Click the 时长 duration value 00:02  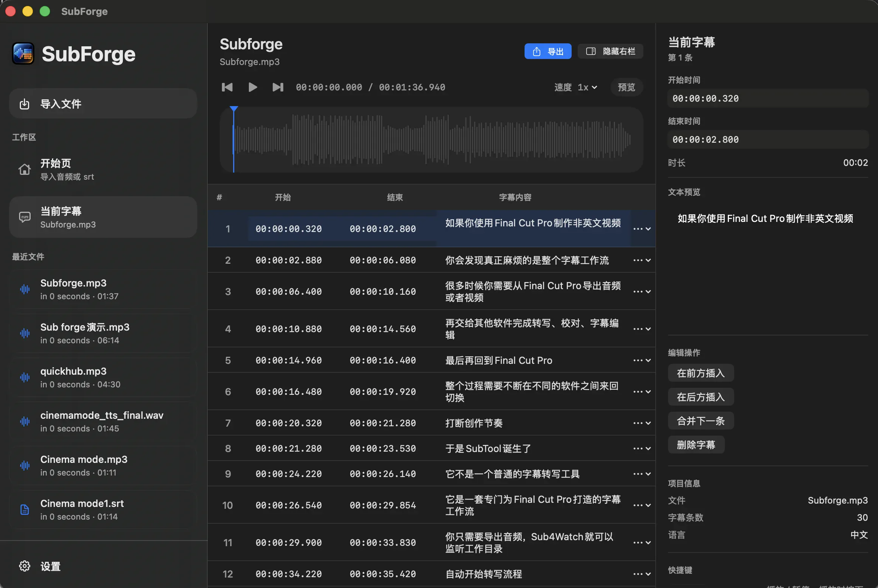click(856, 163)
